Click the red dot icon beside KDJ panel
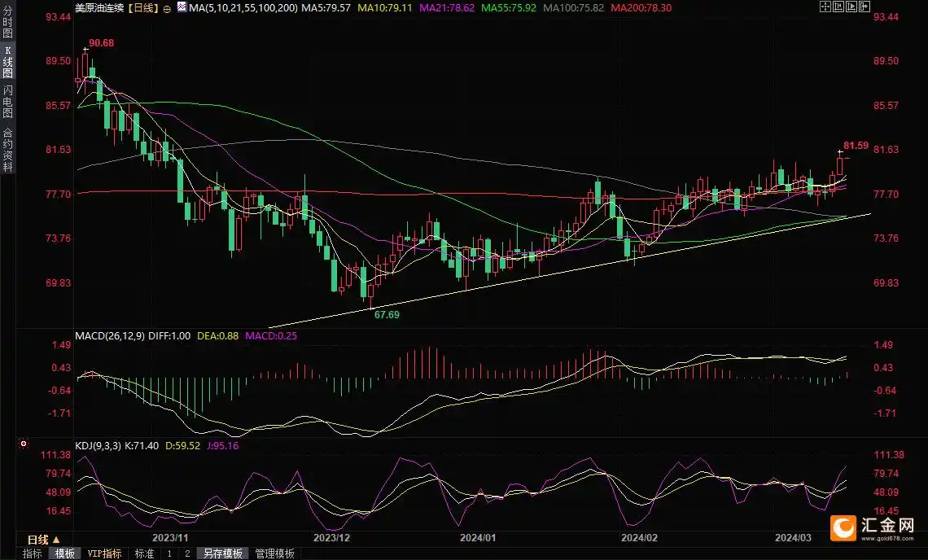 [x=23, y=444]
